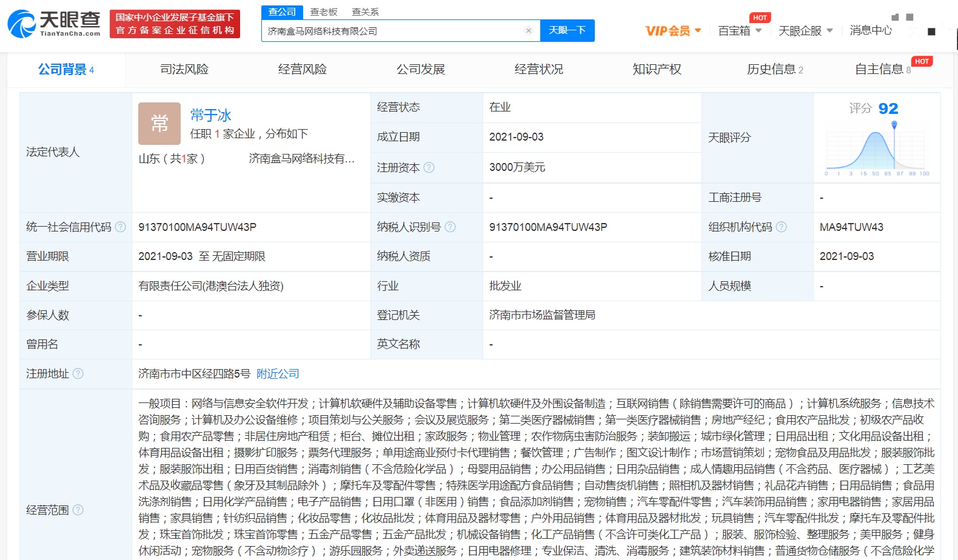Open the 经营状况 tab
The width and height of the screenshot is (958, 560).
(539, 69)
